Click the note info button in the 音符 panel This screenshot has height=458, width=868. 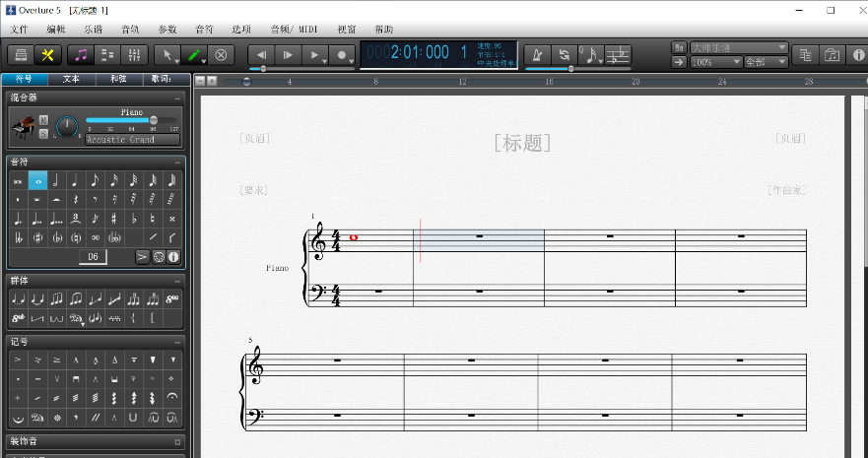click(x=173, y=257)
